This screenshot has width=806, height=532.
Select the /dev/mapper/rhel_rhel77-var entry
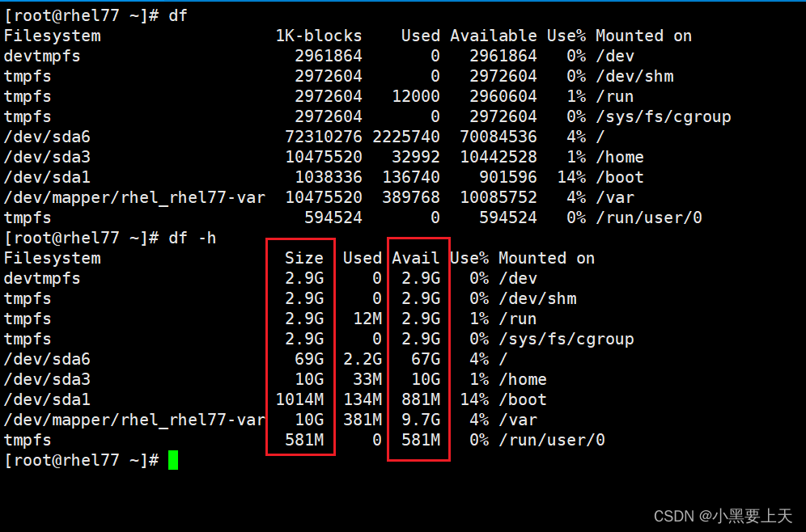(134, 420)
